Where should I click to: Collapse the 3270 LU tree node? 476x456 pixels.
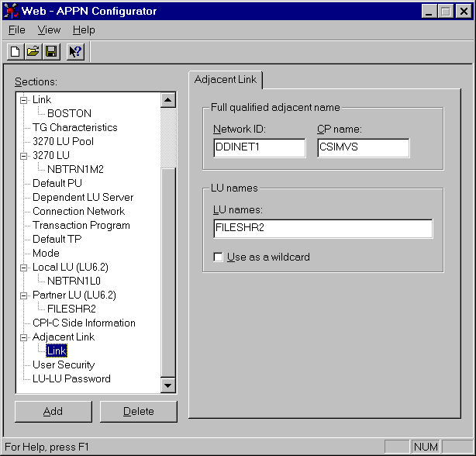click(23, 155)
